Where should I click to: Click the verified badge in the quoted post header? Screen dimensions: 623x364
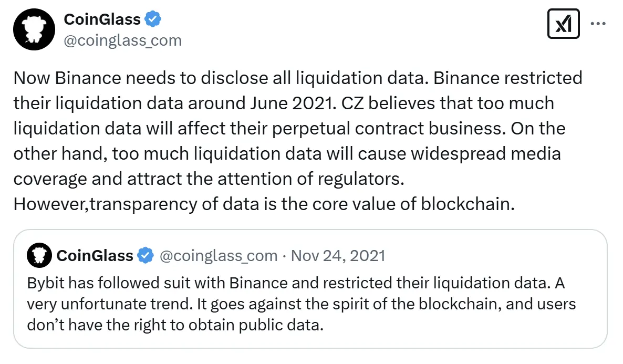(x=145, y=256)
